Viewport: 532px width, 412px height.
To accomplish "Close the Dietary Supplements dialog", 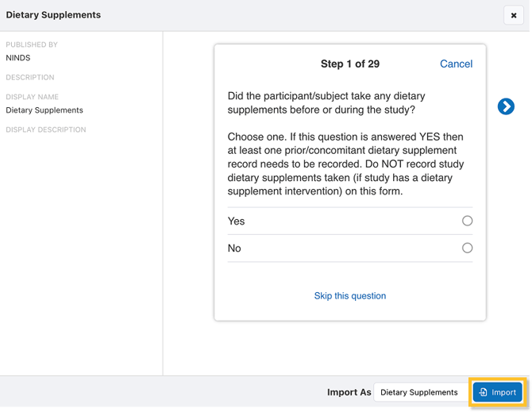I will pyautogui.click(x=514, y=15).
